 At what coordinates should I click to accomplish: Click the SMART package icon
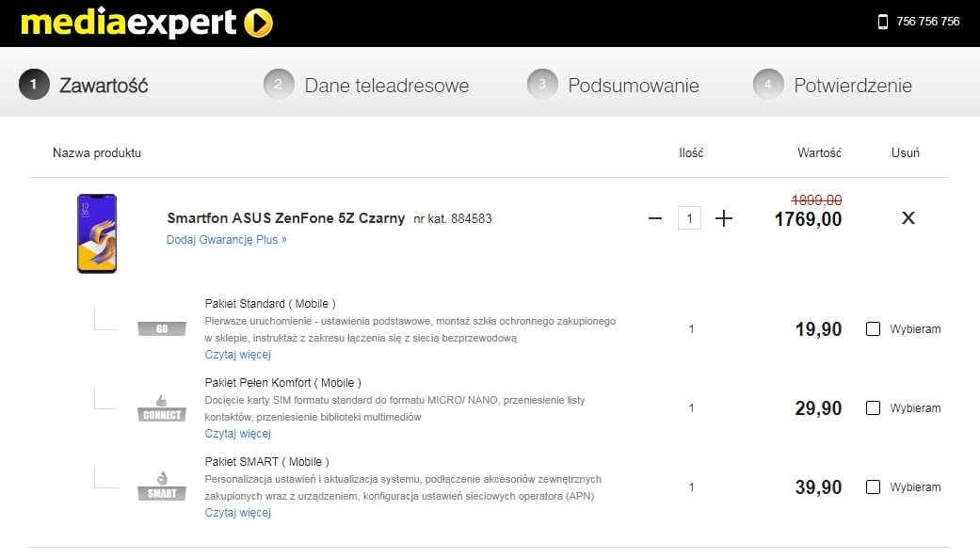(162, 486)
